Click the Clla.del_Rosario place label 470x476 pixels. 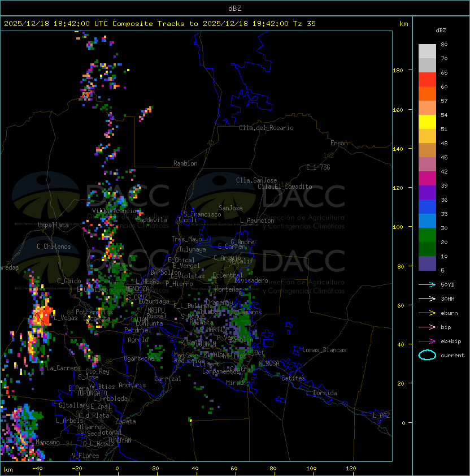click(x=266, y=128)
